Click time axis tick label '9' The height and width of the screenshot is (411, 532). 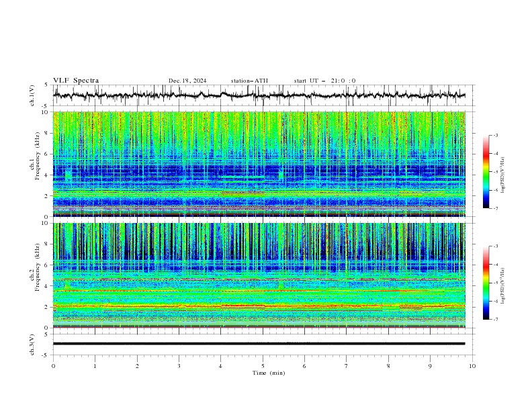point(430,366)
